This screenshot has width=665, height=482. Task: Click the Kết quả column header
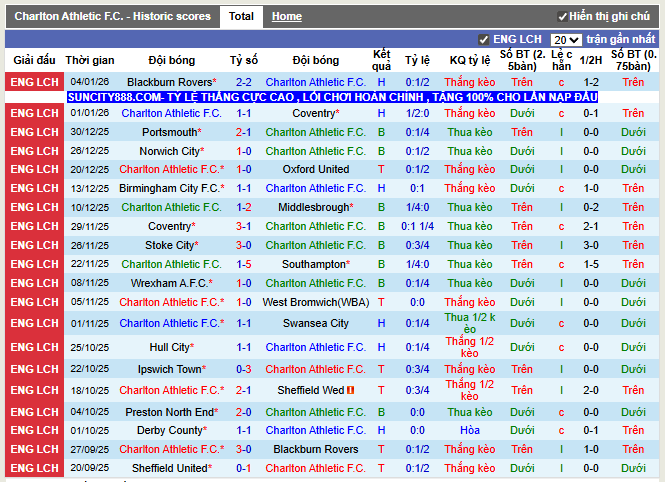tap(381, 60)
